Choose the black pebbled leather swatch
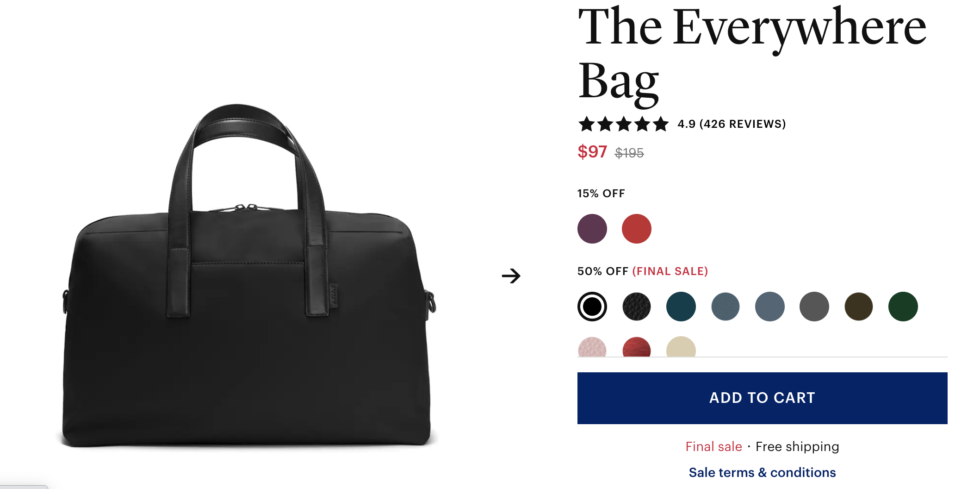The height and width of the screenshot is (489, 980). point(637,307)
